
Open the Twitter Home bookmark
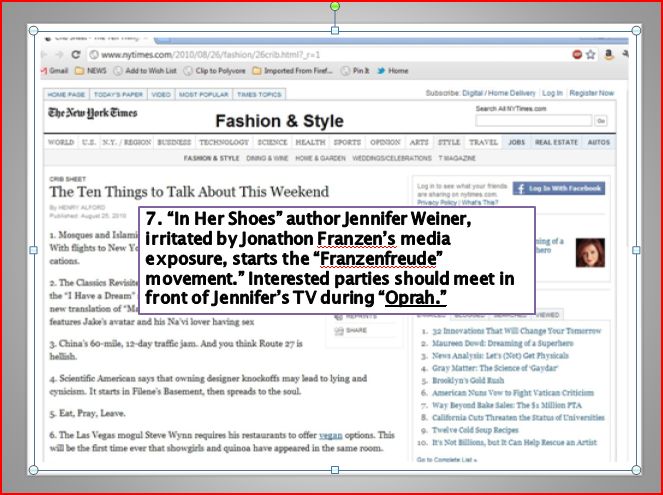point(393,71)
